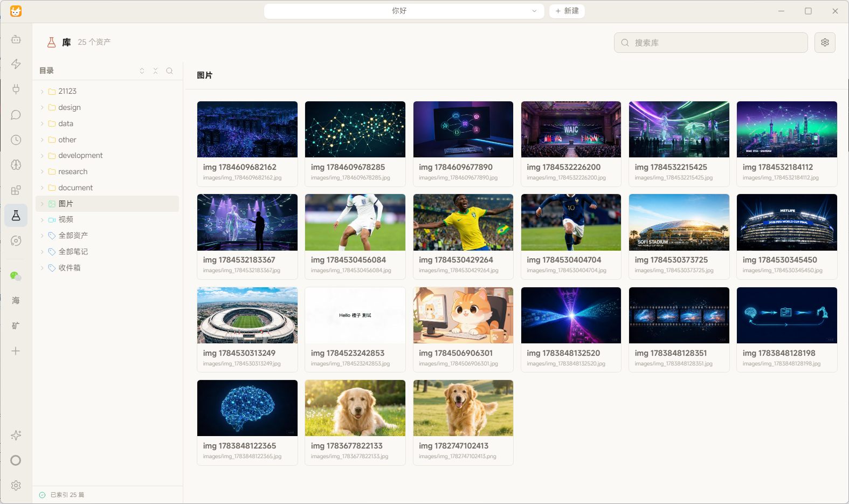Click the lightning bolt sidebar icon
This screenshot has height=504, width=849.
[16, 64]
